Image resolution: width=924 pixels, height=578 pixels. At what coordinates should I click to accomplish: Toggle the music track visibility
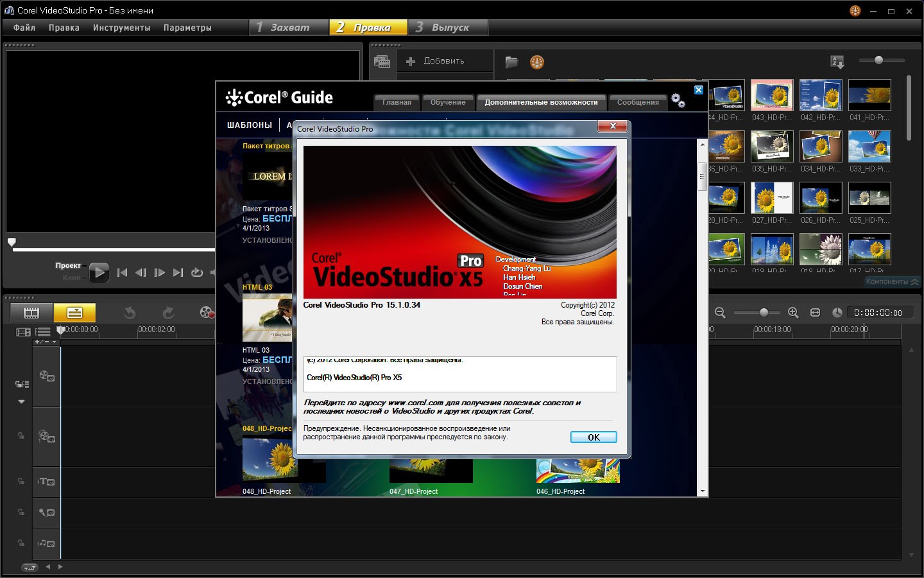47,543
